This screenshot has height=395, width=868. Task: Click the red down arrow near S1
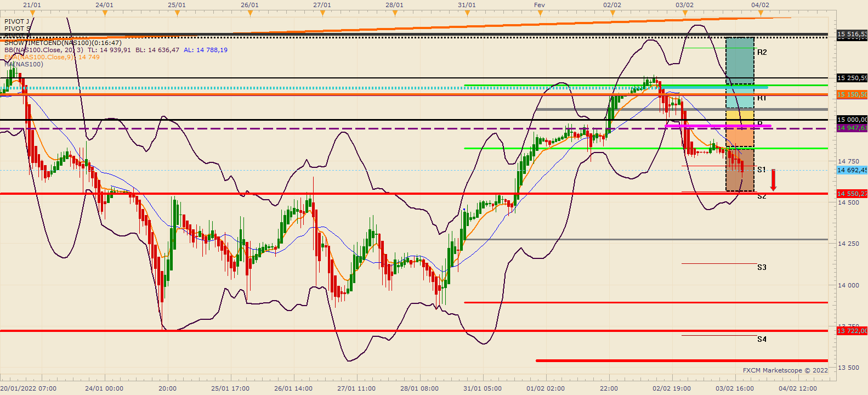(773, 180)
